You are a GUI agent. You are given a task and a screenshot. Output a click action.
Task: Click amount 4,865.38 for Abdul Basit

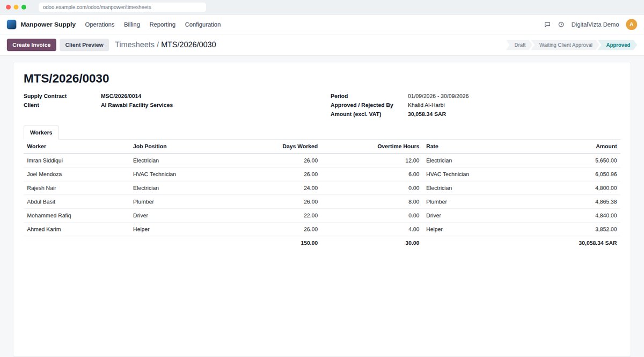click(606, 202)
